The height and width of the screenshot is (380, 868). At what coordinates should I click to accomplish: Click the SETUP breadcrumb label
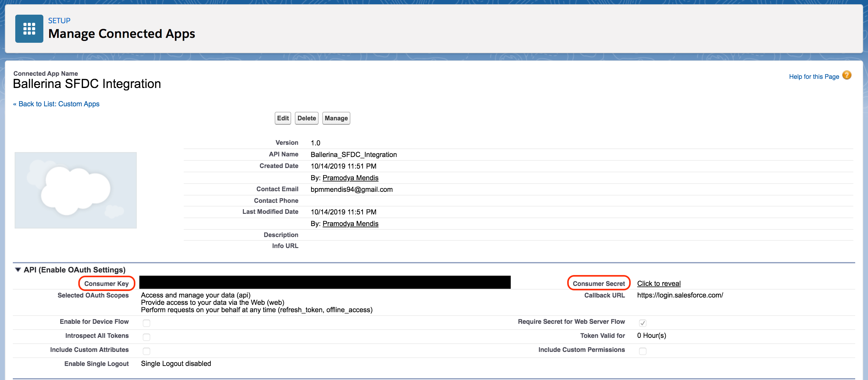point(59,20)
